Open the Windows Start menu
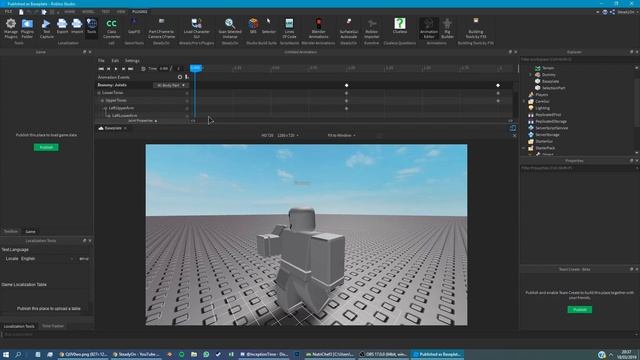This screenshot has width=640, height=360. tap(6, 354)
